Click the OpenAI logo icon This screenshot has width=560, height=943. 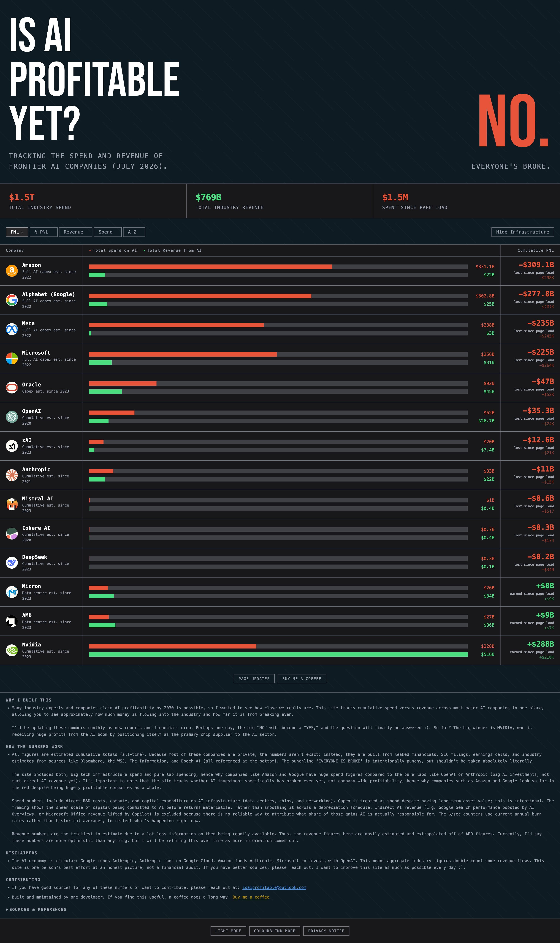click(12, 417)
